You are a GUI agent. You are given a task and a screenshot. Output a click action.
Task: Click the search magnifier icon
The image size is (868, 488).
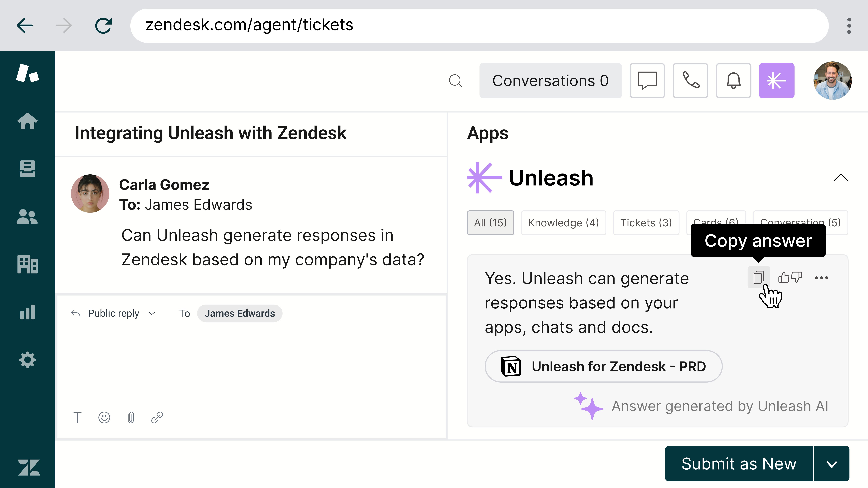point(455,81)
